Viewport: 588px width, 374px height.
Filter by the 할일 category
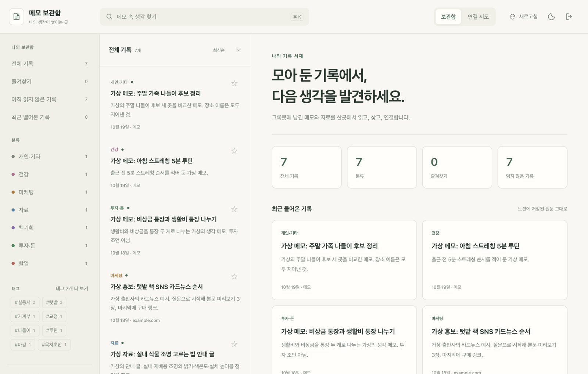tap(50, 263)
